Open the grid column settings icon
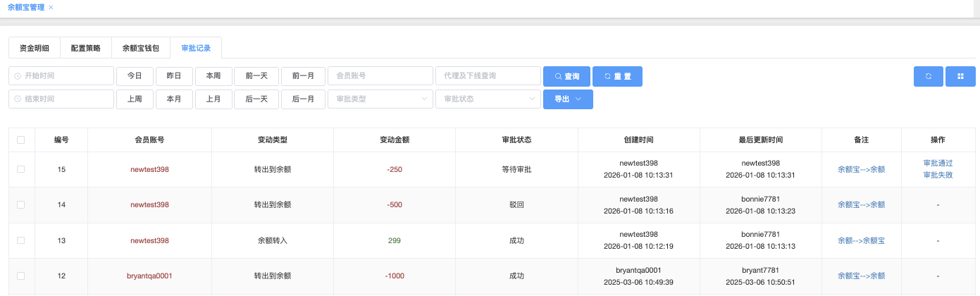The height and width of the screenshot is (296, 980). 960,76
